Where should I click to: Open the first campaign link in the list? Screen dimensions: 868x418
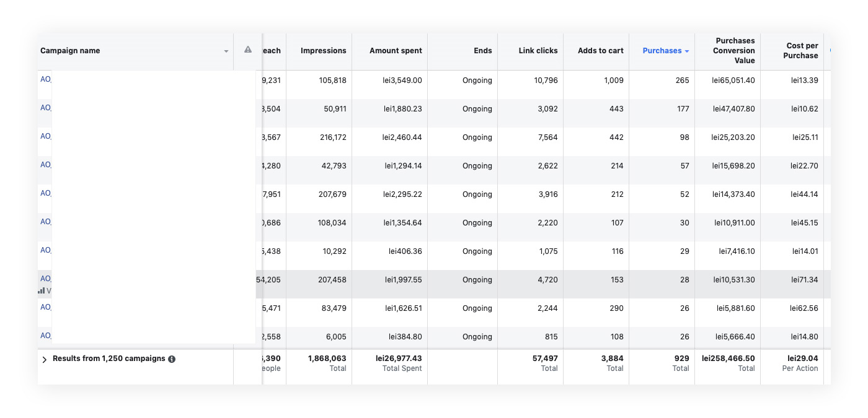tap(45, 79)
